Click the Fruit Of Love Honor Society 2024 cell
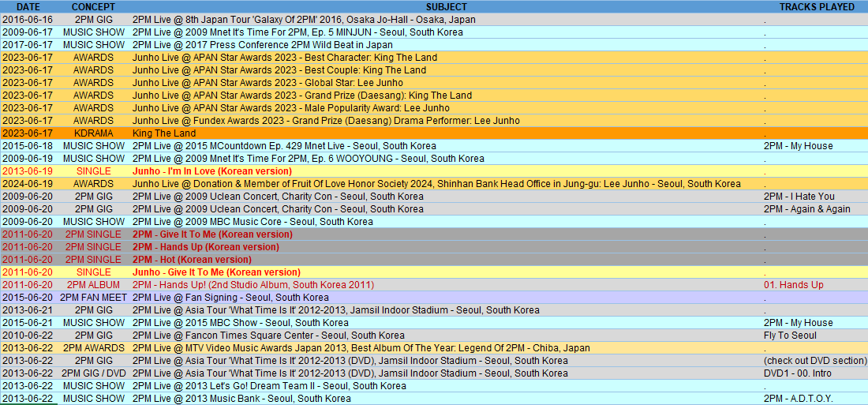 446,184
